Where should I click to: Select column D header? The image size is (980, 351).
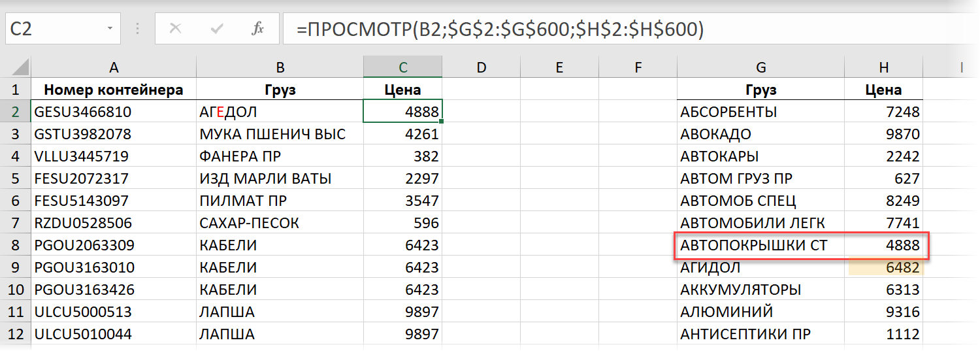pos(482,67)
